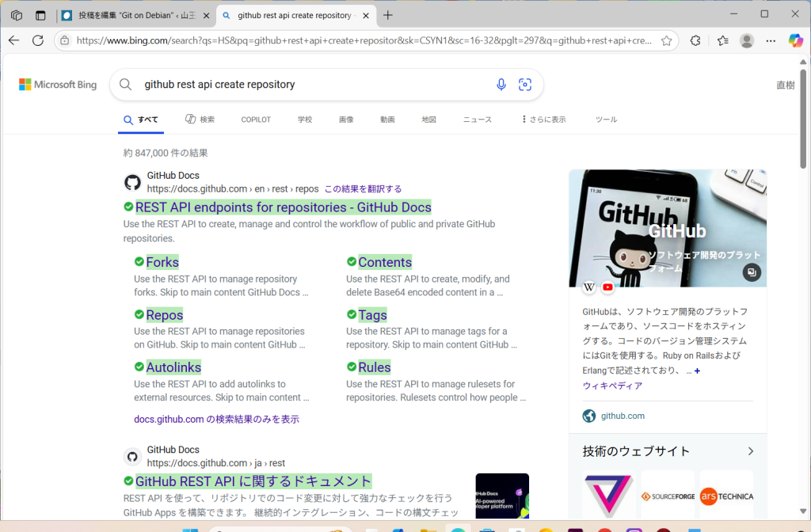
Task: Open the Wikipedia icon on the GitHub card
Action: [x=589, y=287]
